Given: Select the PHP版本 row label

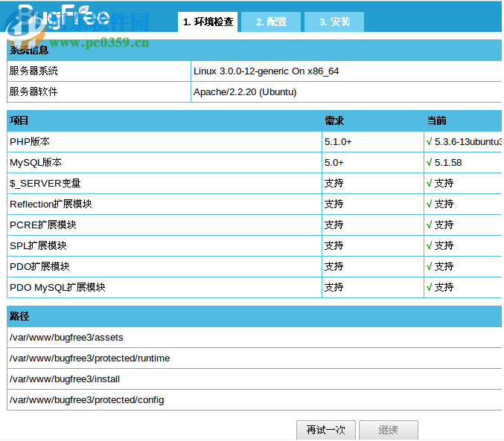Looking at the screenshot, I should [30, 141].
